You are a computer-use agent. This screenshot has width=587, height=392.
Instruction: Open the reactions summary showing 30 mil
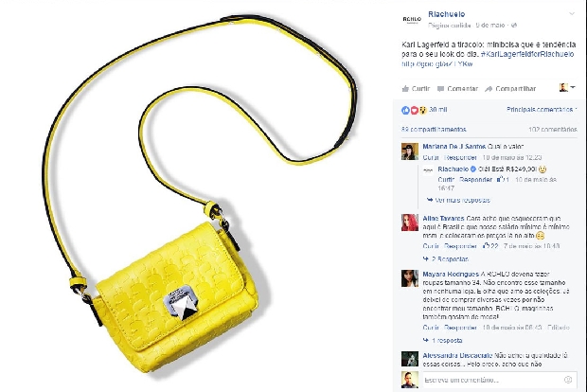(424, 110)
